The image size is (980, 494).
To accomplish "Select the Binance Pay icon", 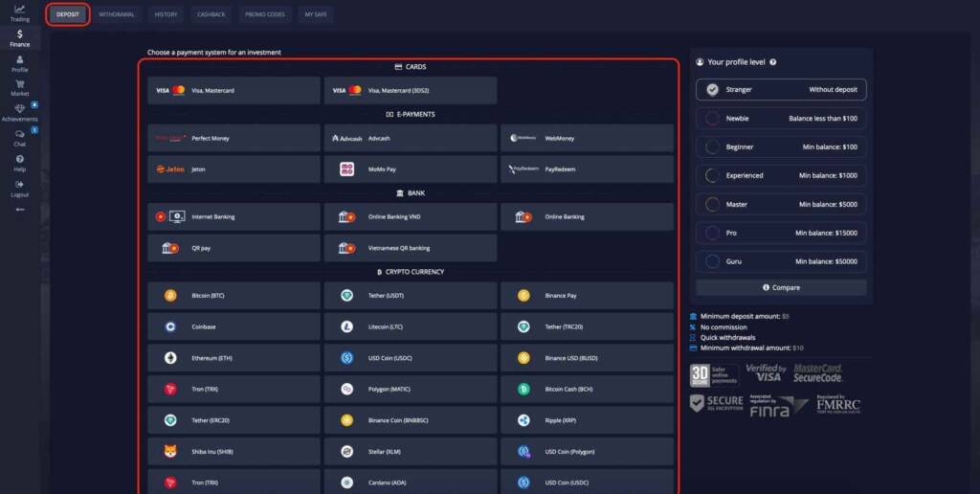I will [523, 296].
